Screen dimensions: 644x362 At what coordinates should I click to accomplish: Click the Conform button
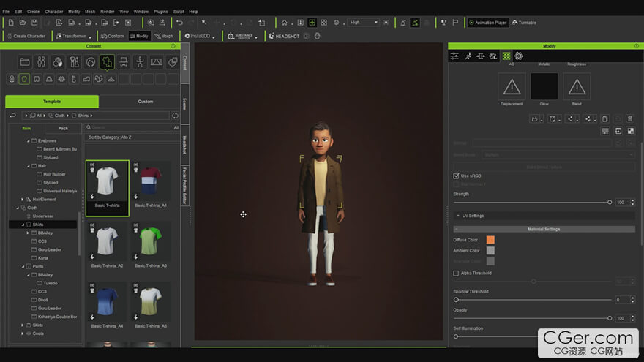point(113,36)
